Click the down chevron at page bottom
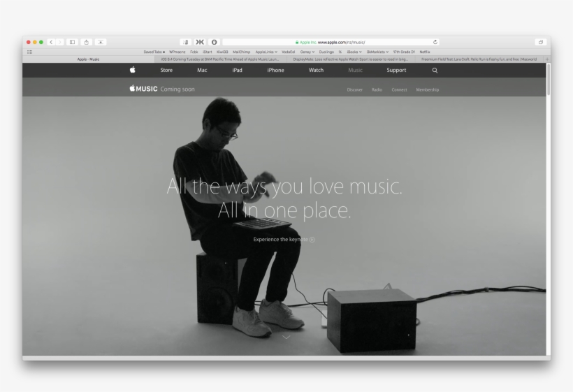 [286, 337]
